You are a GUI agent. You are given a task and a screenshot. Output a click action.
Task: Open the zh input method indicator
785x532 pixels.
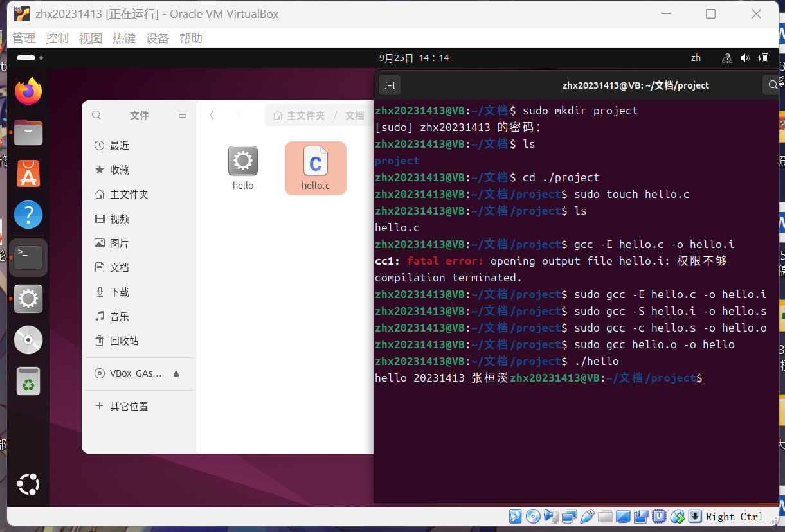click(x=696, y=58)
